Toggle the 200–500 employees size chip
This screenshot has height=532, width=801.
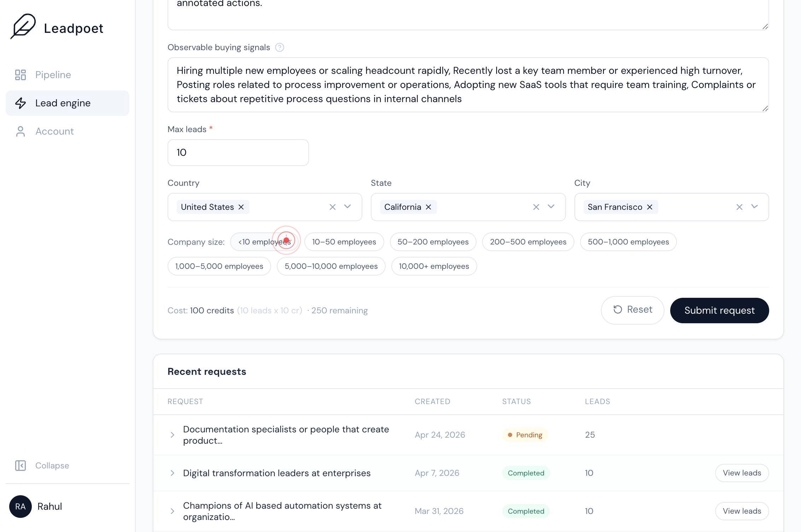click(528, 242)
